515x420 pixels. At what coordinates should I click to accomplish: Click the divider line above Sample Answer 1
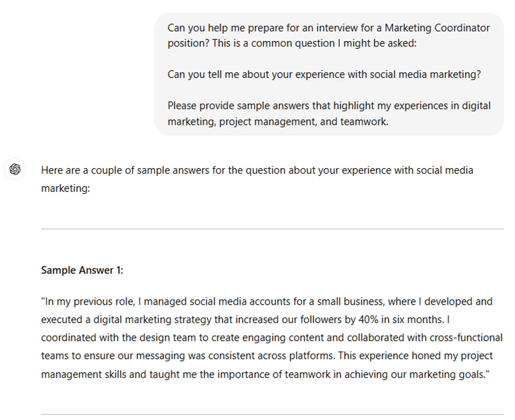tap(272, 229)
